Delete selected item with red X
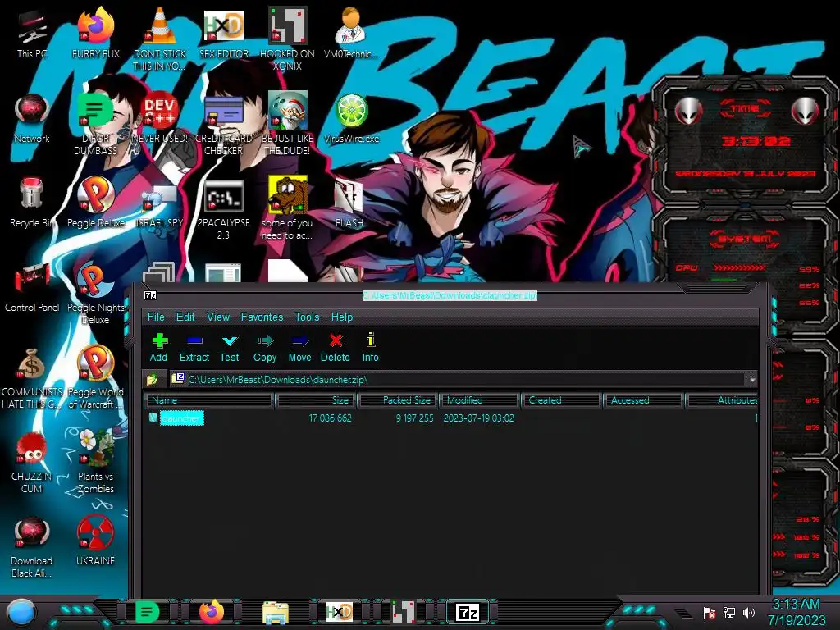Image resolution: width=840 pixels, height=630 pixels. click(336, 347)
